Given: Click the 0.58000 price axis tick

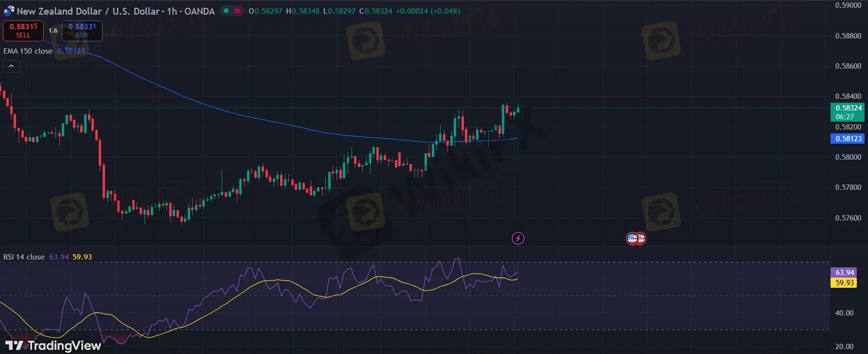Looking at the screenshot, I should [x=848, y=157].
